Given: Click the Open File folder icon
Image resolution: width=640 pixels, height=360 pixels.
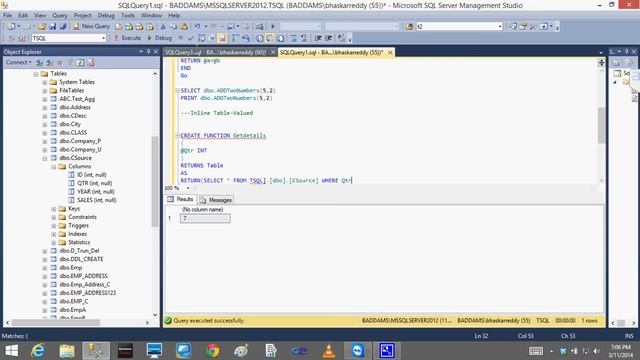Looking at the screenshot, I should tap(42, 27).
